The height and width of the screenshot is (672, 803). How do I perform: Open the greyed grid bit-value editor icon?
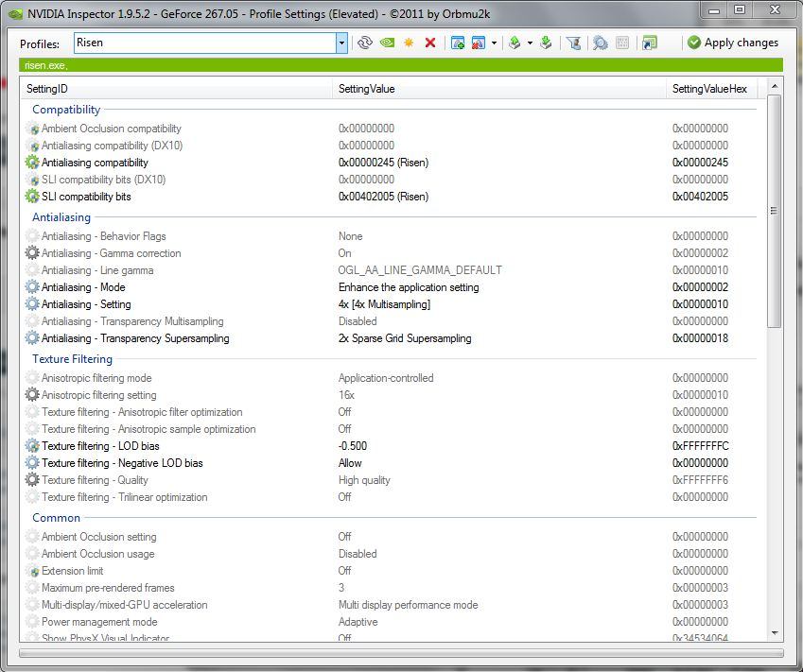pyautogui.click(x=622, y=43)
